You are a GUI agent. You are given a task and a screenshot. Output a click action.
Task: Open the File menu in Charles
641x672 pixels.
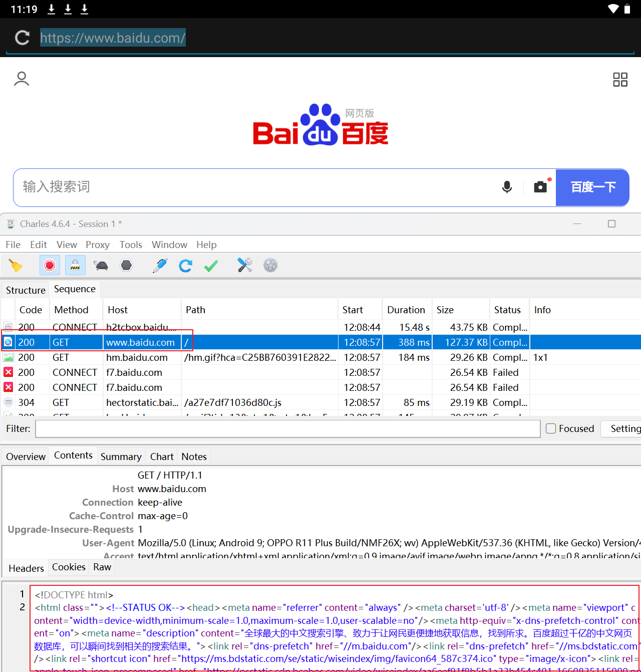click(x=13, y=245)
